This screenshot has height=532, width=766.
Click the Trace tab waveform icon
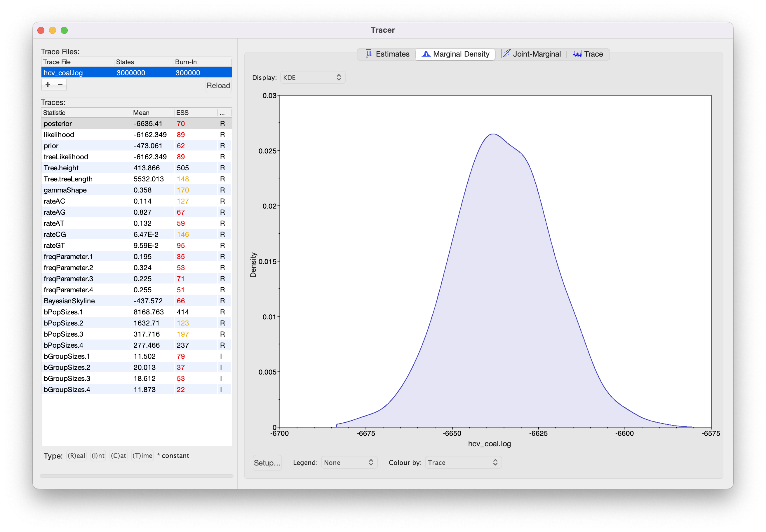point(577,54)
